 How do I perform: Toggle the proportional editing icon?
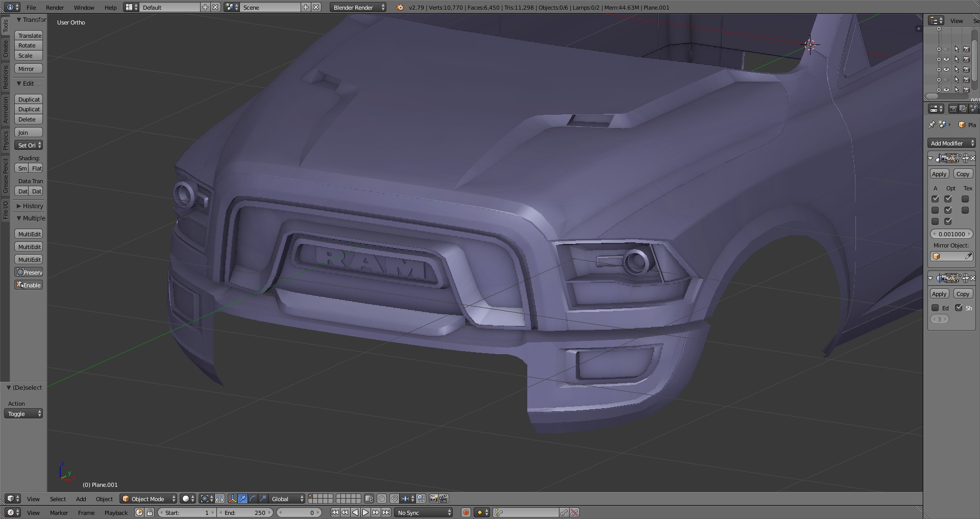(381, 499)
